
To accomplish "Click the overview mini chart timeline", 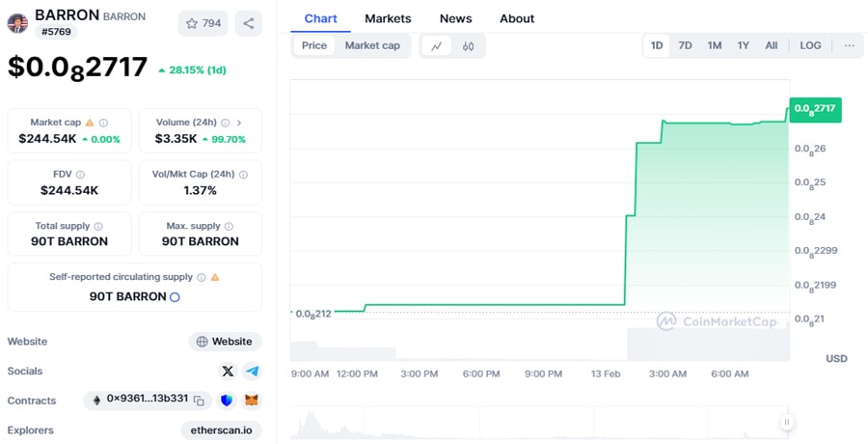I will (540, 424).
